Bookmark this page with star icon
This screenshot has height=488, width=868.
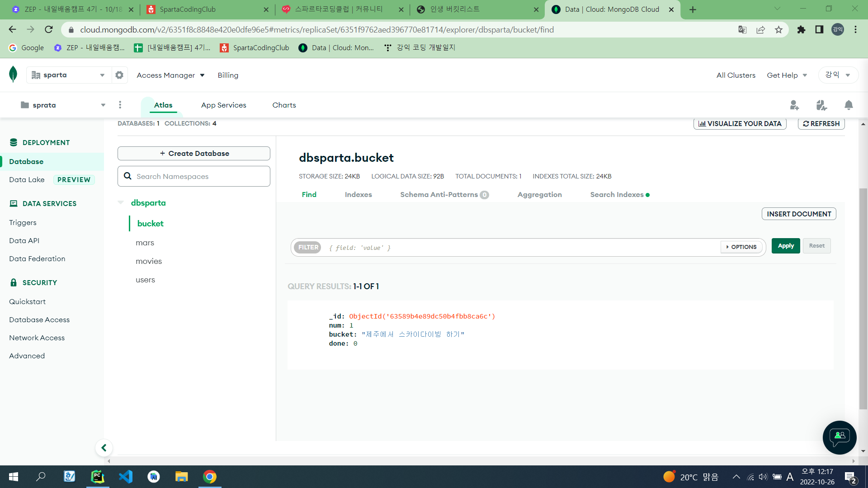pyautogui.click(x=778, y=30)
